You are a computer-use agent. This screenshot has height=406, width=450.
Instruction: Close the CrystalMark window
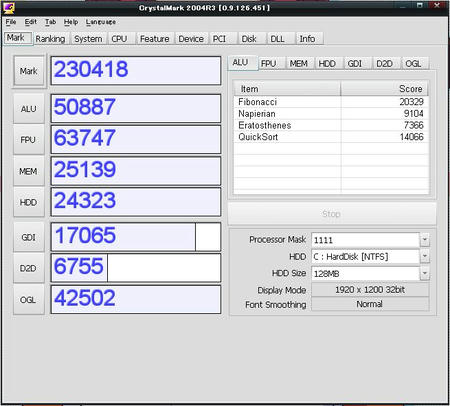click(x=437, y=5)
